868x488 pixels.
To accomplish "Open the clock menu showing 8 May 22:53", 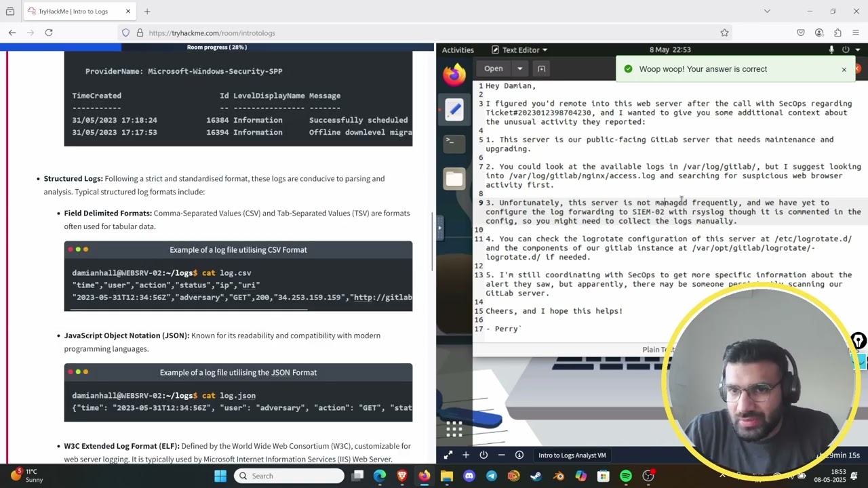I will pyautogui.click(x=670, y=49).
